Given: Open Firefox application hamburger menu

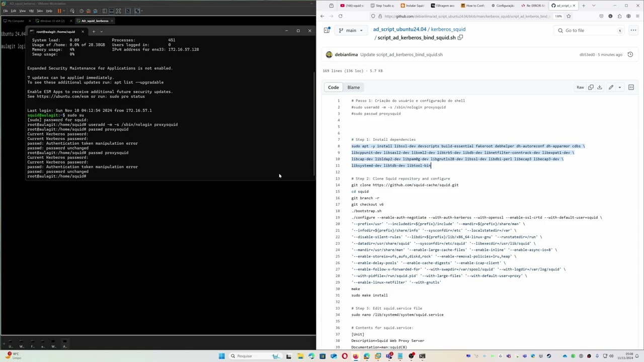Looking at the screenshot, I should [x=637, y=16].
